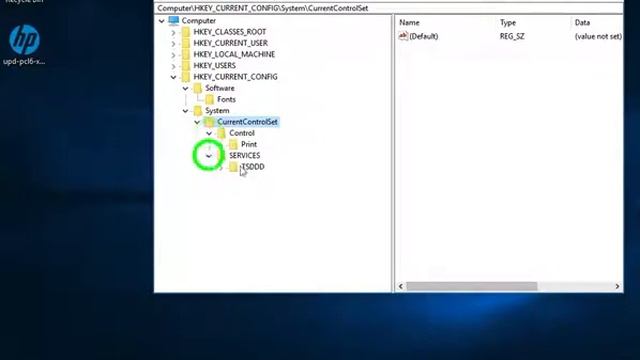The width and height of the screenshot is (640, 360).
Task: Select the TSDDD key label
Action: 253,167
